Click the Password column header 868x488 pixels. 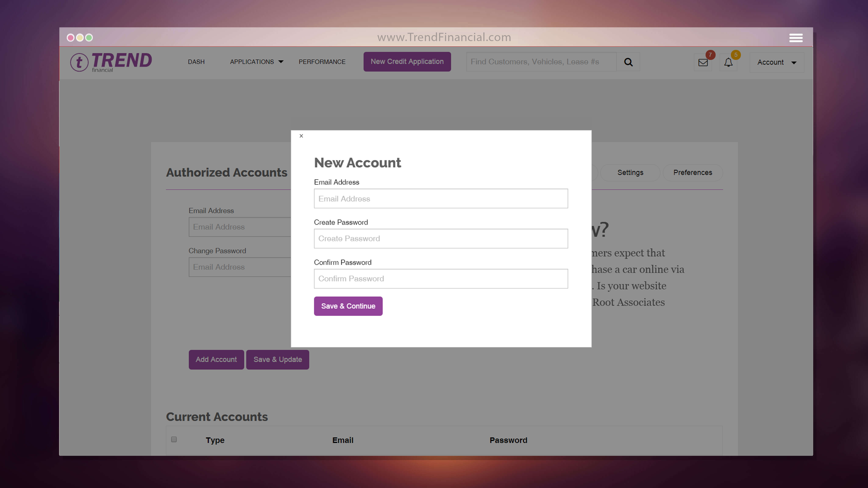point(508,441)
